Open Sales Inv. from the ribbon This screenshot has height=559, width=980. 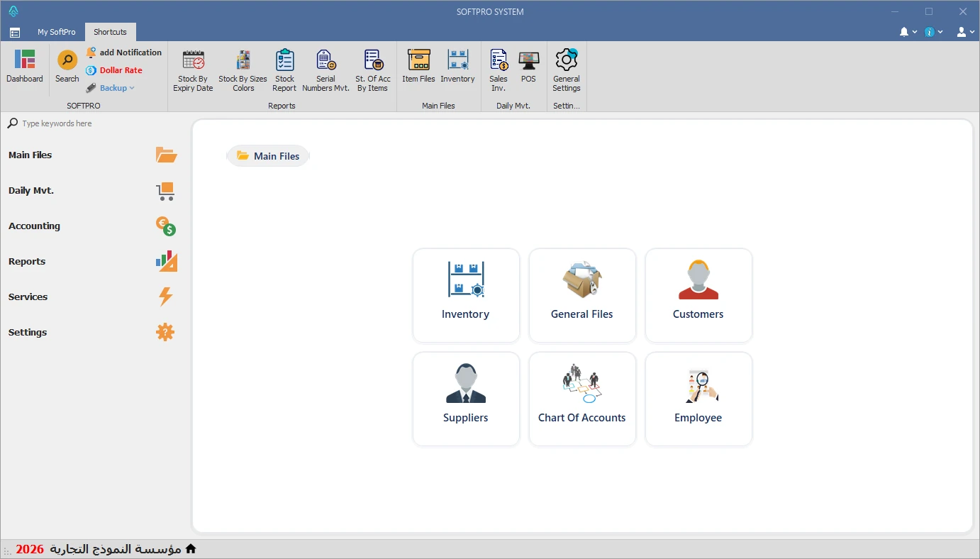tap(499, 71)
